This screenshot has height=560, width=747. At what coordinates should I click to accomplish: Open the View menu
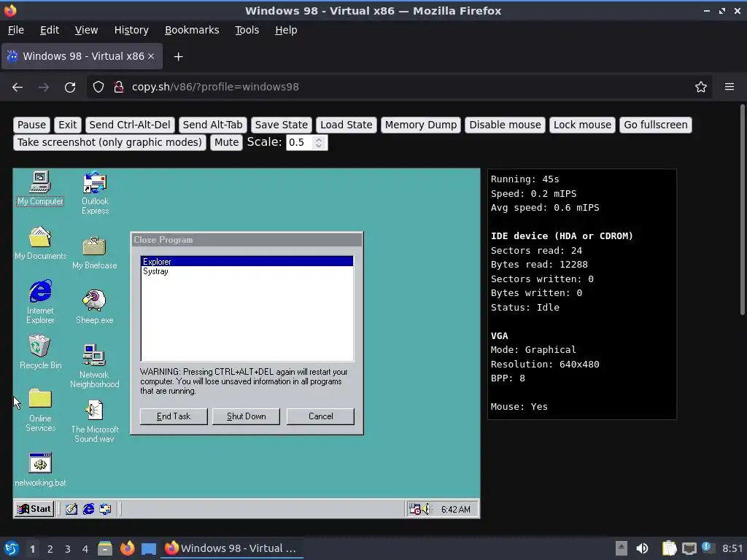click(x=86, y=30)
